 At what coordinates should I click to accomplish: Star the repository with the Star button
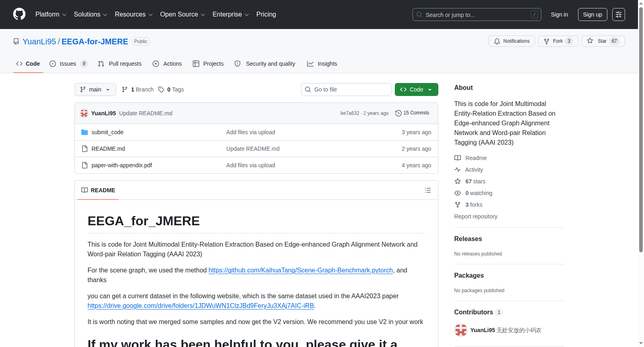[x=603, y=41]
